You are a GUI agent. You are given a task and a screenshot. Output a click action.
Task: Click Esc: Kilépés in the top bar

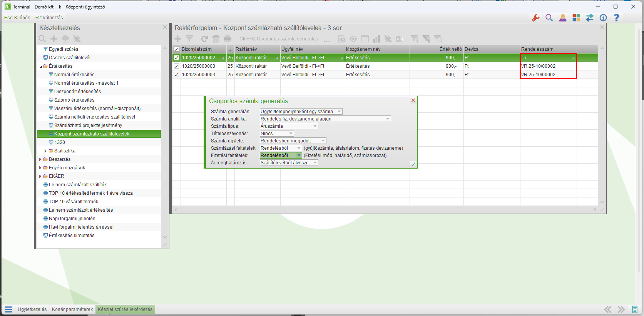pos(17,18)
